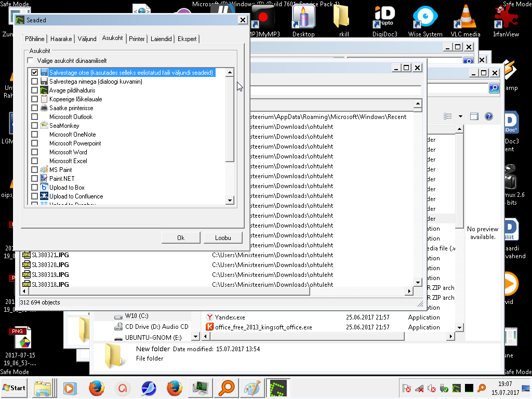The width and height of the screenshot is (532, 399).
Task: Open the Wise System desktop icon
Action: click(x=425, y=20)
